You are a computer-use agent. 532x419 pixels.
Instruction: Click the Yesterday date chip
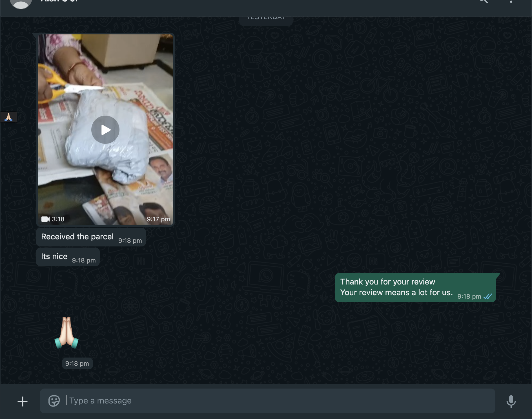tap(266, 19)
